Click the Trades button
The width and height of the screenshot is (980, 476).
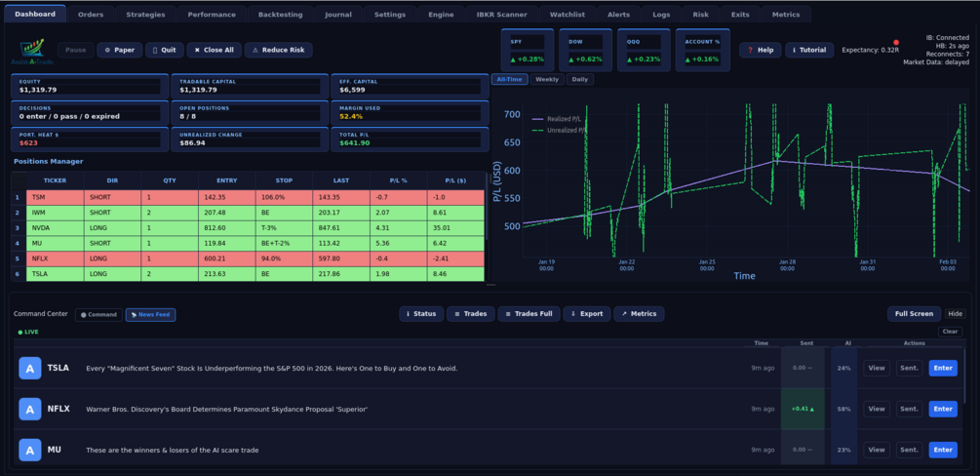click(x=471, y=314)
